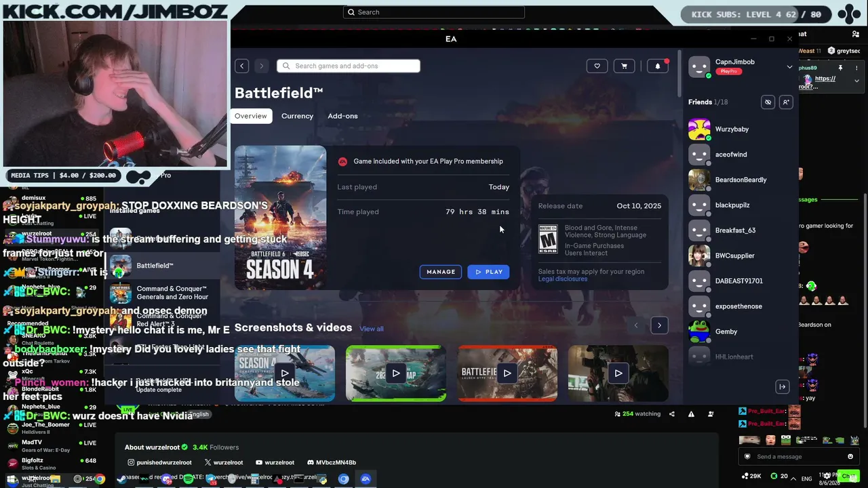Click the Battlefield Season 4 cover art
Screen dimensions: 868x488
(x=280, y=218)
